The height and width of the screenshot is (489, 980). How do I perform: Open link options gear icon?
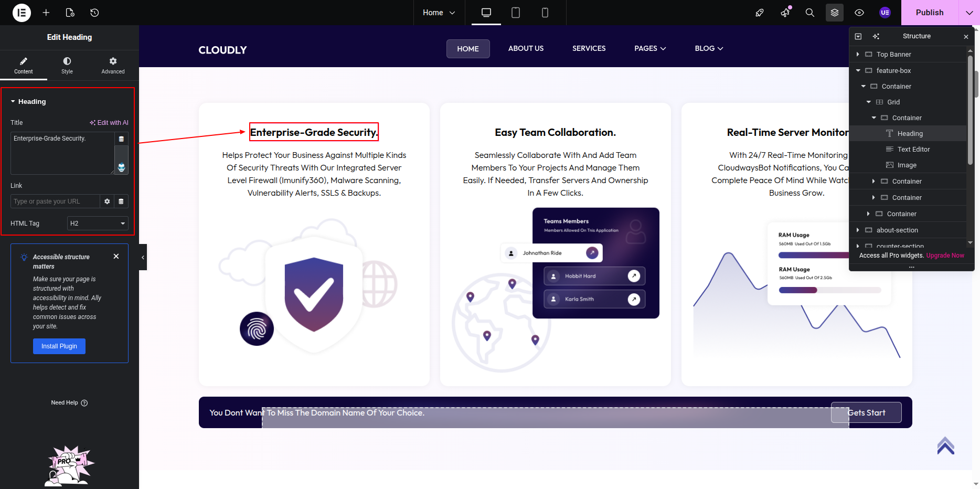point(107,201)
